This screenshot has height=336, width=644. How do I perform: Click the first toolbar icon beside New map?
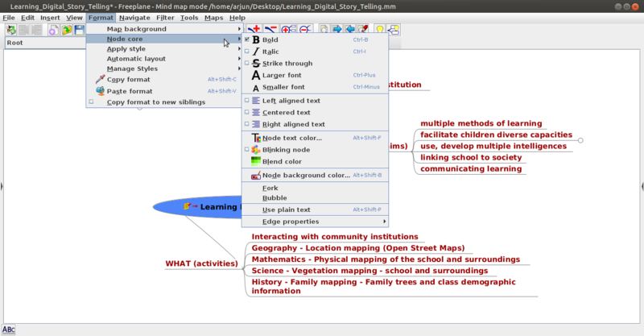11,30
